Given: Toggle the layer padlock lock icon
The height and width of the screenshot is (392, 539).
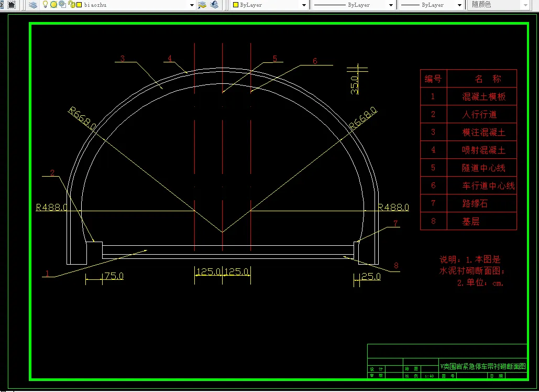Looking at the screenshot, I should pos(71,5).
